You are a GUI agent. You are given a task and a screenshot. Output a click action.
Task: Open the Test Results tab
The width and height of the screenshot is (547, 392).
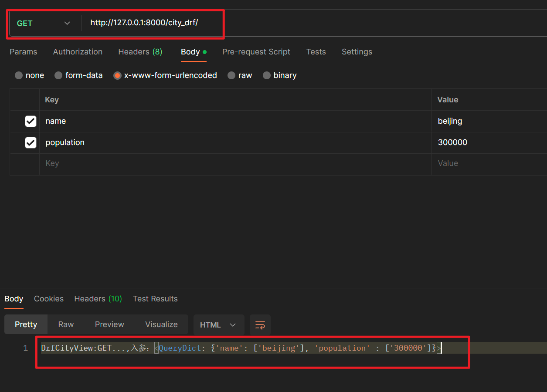click(155, 299)
